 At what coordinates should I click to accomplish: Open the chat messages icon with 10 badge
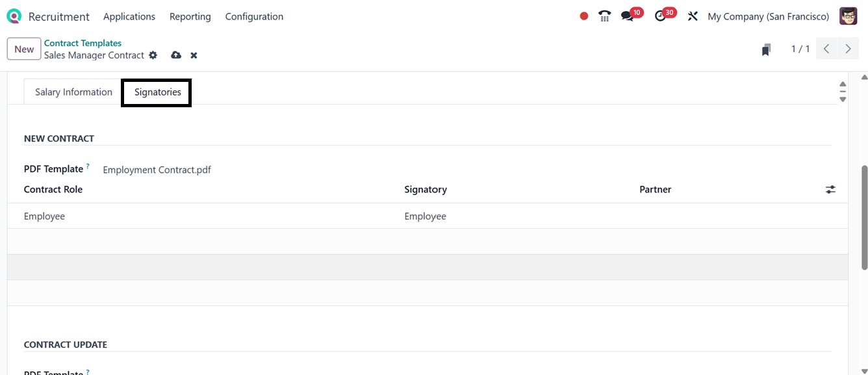[x=627, y=16]
